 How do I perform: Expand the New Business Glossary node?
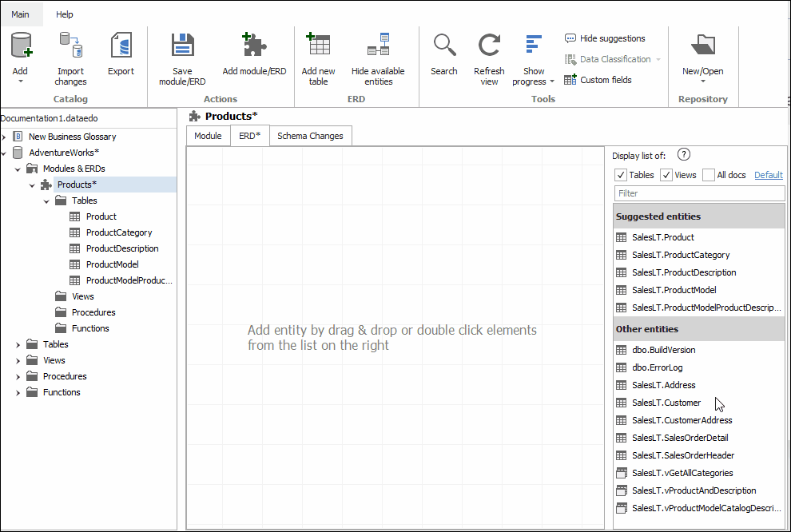[x=4, y=137]
